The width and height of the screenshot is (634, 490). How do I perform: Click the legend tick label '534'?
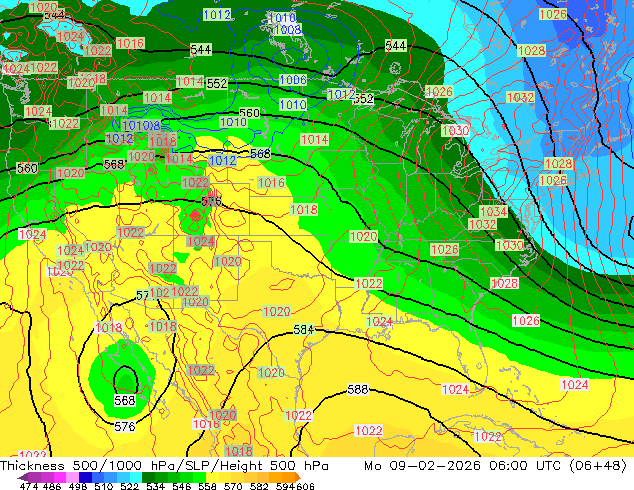[155, 486]
